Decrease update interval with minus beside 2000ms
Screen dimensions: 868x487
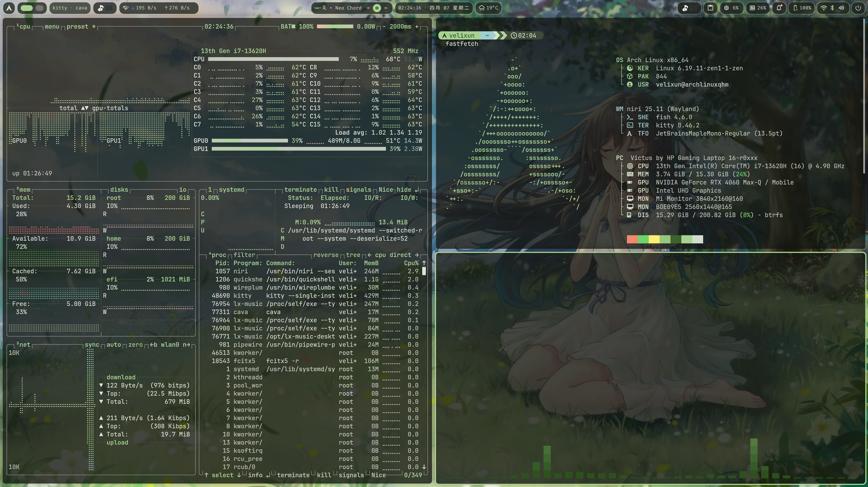[x=384, y=26]
